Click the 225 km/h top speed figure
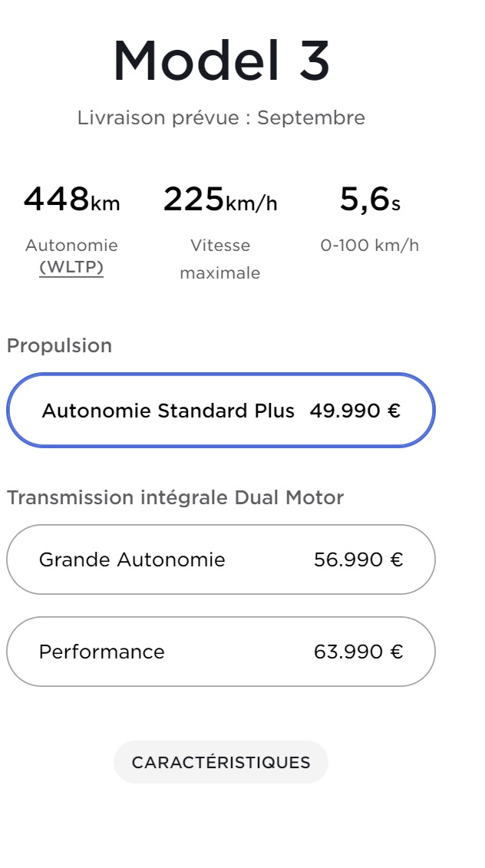 pos(220,200)
